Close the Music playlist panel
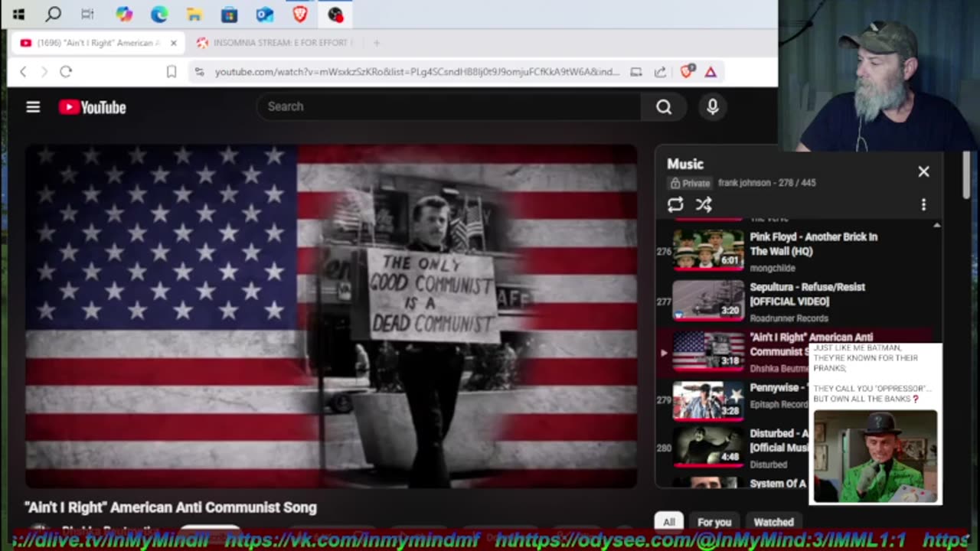 tap(923, 171)
